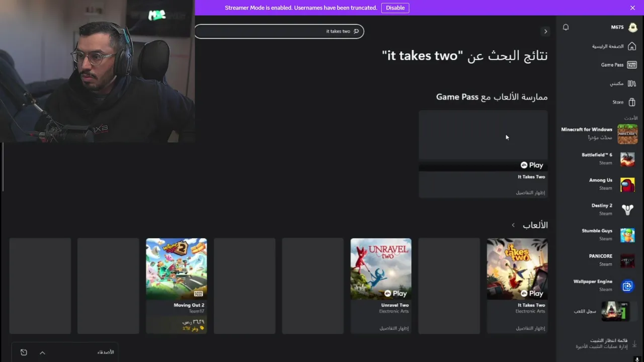Click the pop-out icon in Friends panel

(x=24, y=352)
